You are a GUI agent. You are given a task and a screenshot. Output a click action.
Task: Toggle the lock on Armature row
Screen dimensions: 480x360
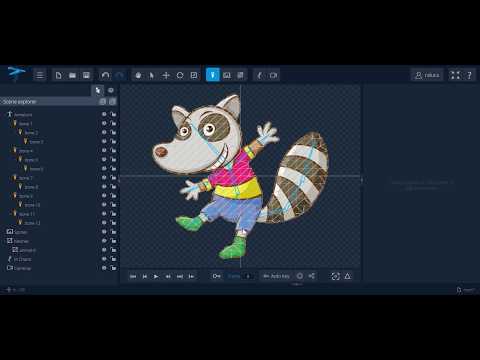[x=113, y=114]
